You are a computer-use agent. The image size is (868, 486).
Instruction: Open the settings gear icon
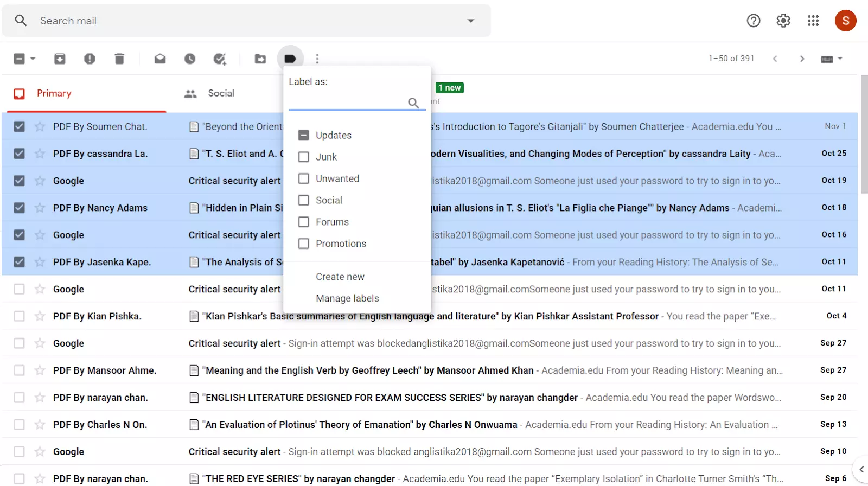pyautogui.click(x=783, y=21)
